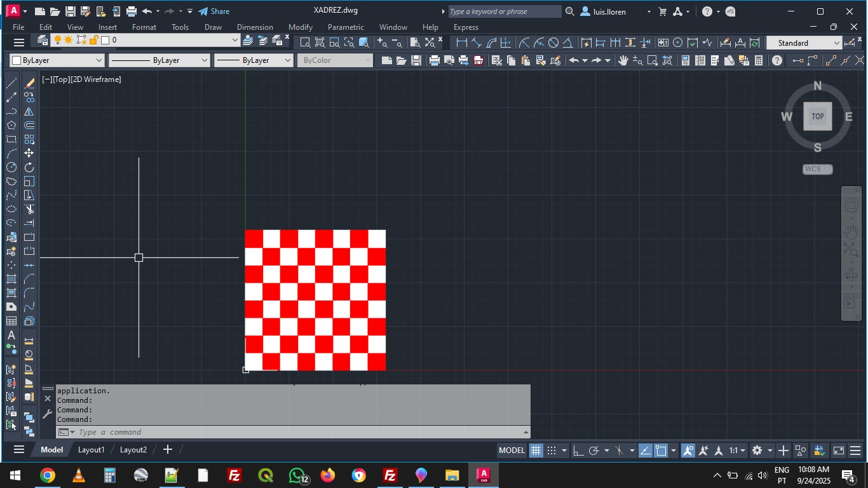Select the Circle draw tool
This screenshot has height=488, width=868.
(11, 167)
